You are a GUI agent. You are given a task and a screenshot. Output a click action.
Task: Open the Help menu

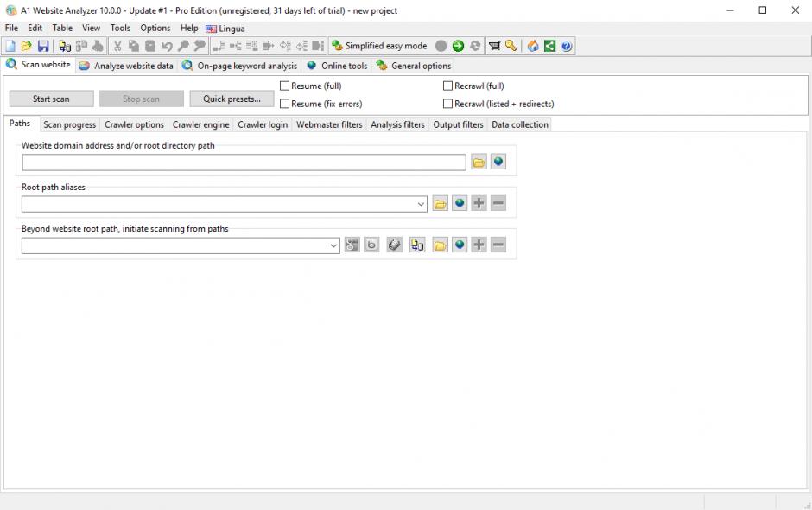click(x=189, y=28)
